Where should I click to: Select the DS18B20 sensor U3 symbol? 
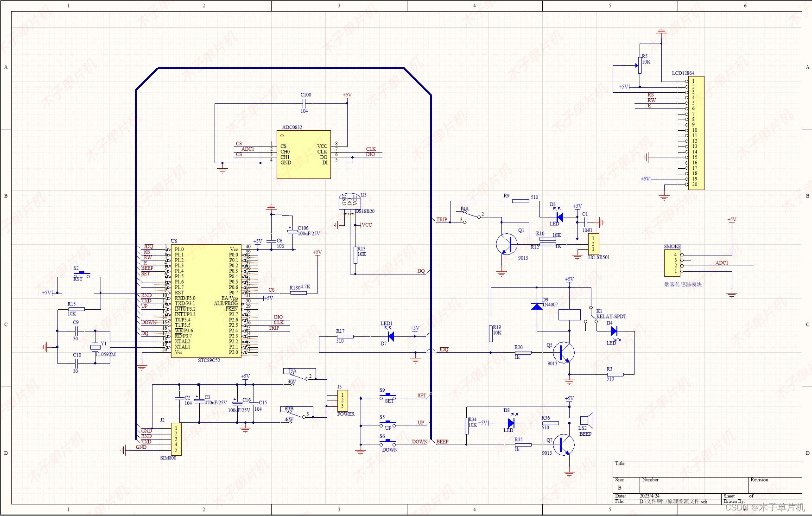350,201
